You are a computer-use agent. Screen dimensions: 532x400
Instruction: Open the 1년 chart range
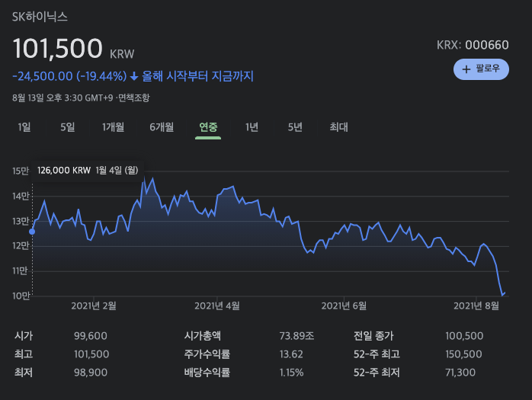(252, 127)
